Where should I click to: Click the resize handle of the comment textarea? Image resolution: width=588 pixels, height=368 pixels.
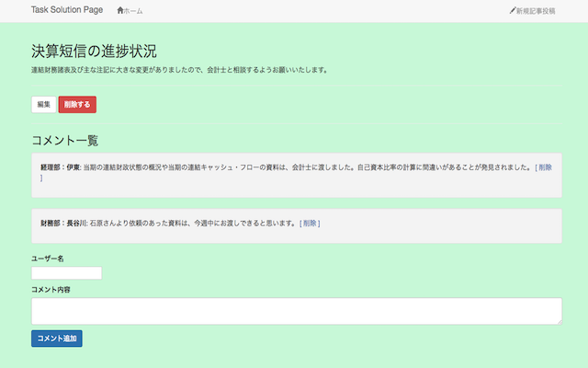click(558, 321)
